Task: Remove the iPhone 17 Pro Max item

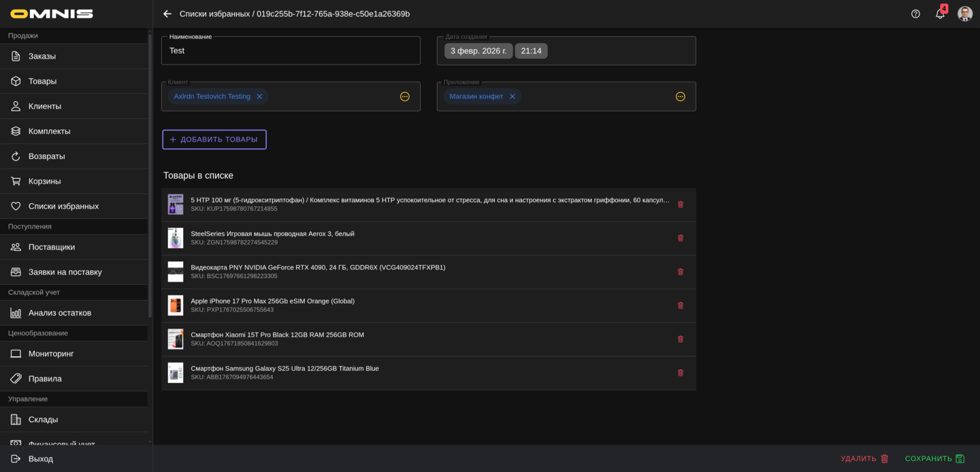Action: coord(680,305)
